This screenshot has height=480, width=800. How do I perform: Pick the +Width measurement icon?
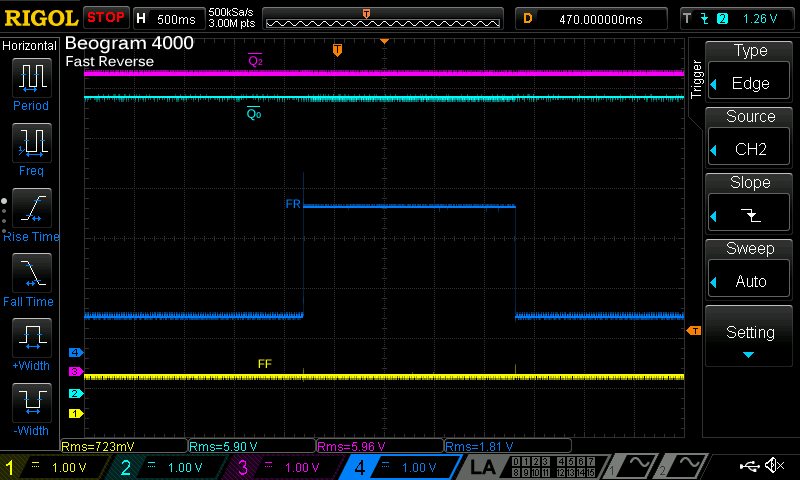[x=31, y=338]
